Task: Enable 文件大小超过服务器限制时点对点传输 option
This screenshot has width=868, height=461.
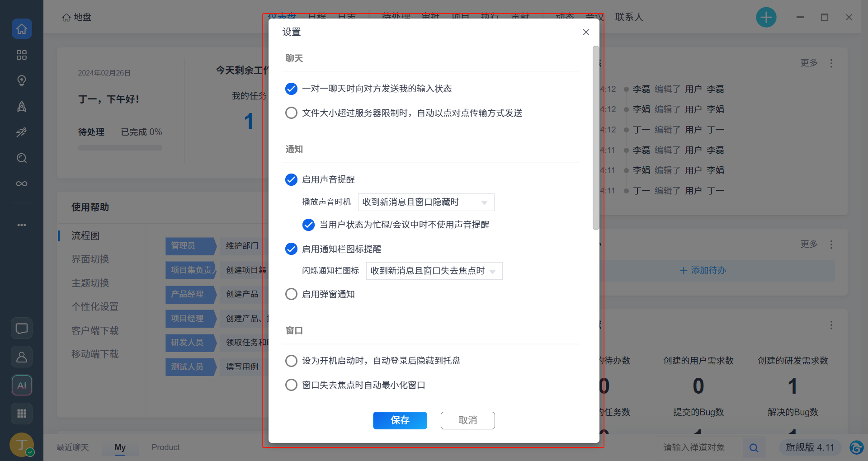Action: [x=291, y=113]
